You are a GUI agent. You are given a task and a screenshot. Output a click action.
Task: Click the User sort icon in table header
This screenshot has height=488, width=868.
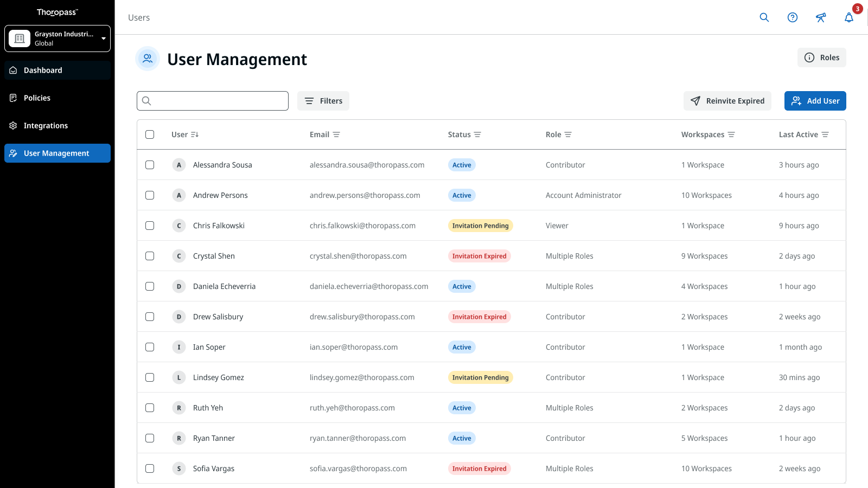(x=195, y=134)
